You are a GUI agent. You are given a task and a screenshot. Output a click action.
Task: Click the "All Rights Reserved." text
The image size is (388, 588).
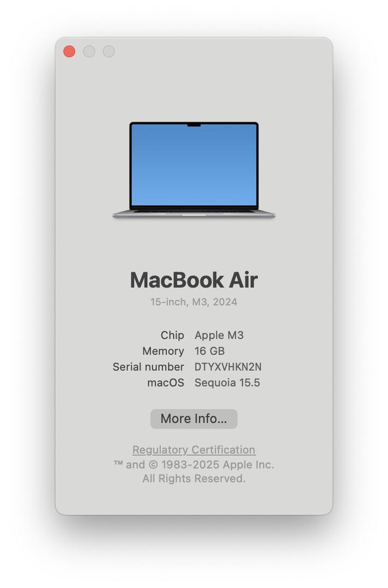(x=194, y=479)
